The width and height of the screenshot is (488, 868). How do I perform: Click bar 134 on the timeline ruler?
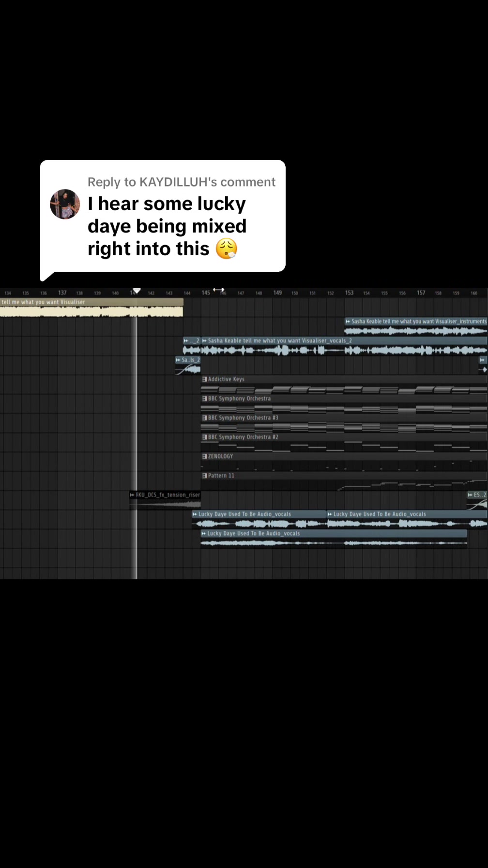click(8, 293)
